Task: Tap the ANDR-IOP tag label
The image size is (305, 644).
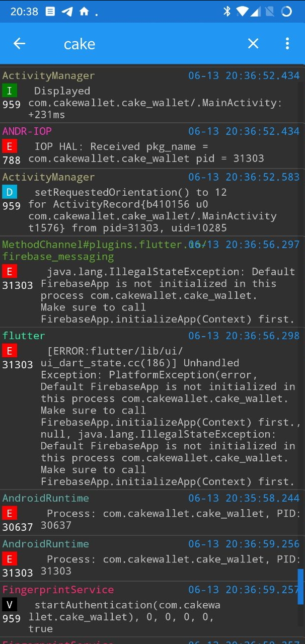Action: click(x=27, y=131)
